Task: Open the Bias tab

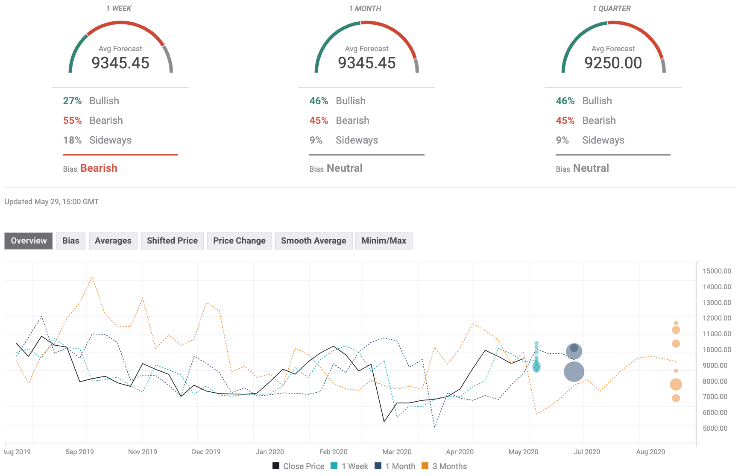Action: point(71,241)
